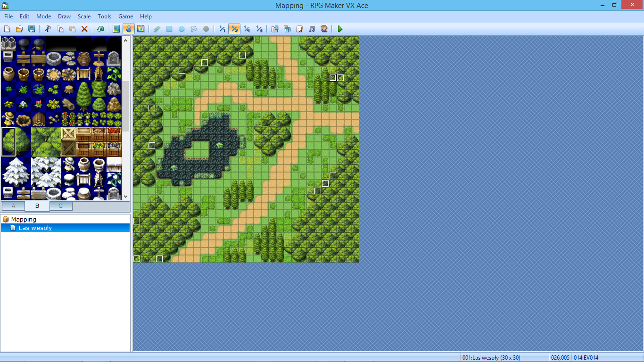Open the Game menu
This screenshot has height=362, width=644.
(126, 16)
